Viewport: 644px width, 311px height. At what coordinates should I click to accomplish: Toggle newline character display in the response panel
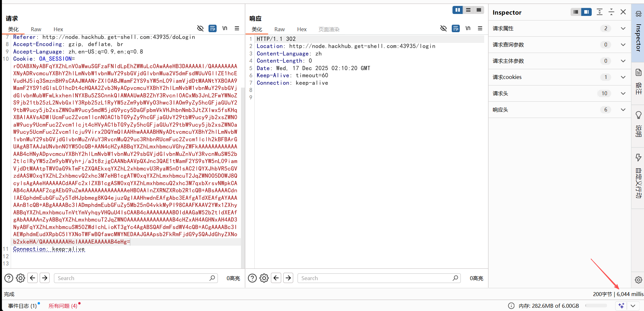click(468, 28)
